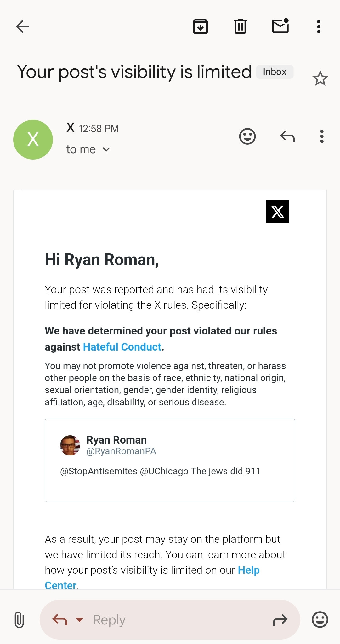Viewport: 340px width, 644px height.
Task: Reply using arrow beside sender
Action: 287,136
